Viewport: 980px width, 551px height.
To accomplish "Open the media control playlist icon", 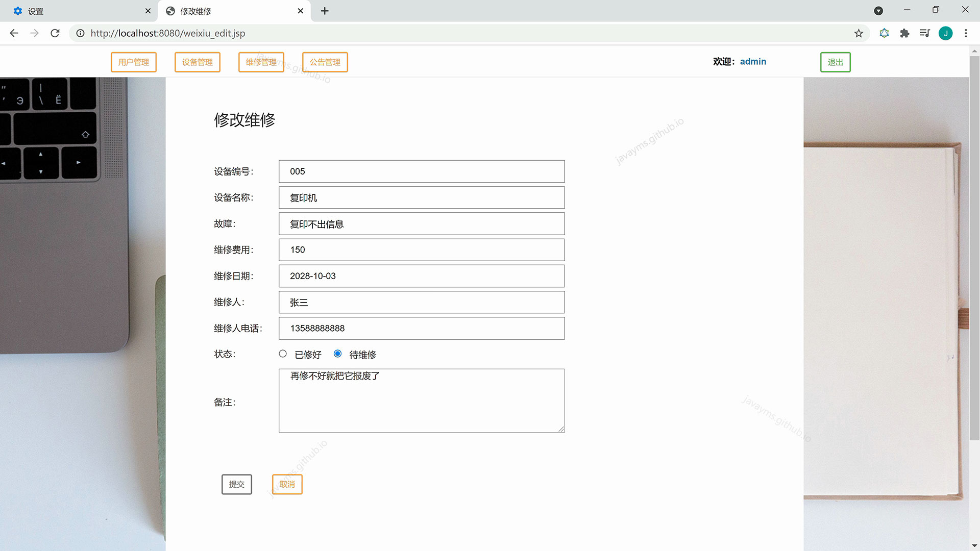I will pyautogui.click(x=924, y=33).
